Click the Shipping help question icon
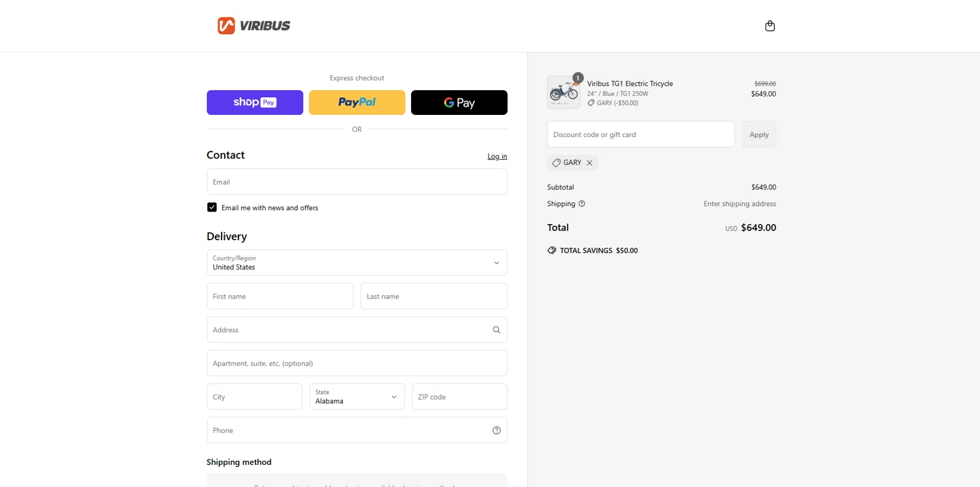Screen dimensions: 980x487 tap(581, 204)
